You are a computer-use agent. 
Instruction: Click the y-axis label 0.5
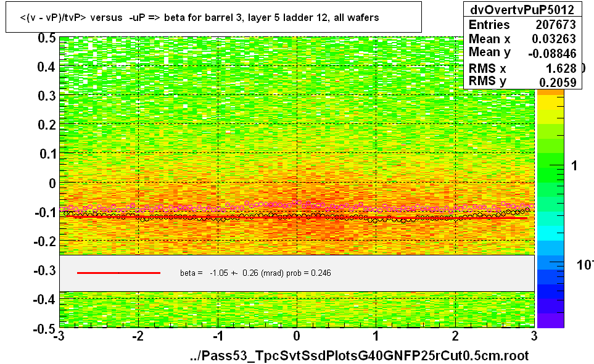coord(47,38)
